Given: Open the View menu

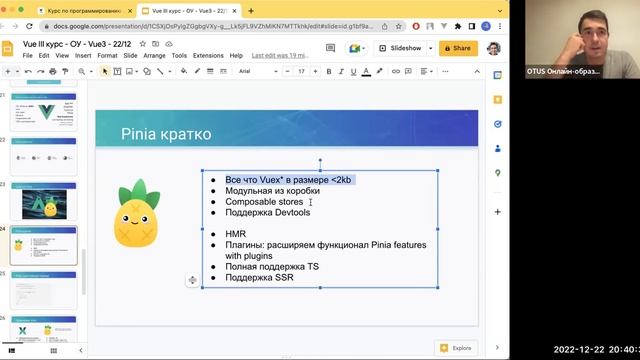Looking at the screenshot, I should [x=62, y=56].
